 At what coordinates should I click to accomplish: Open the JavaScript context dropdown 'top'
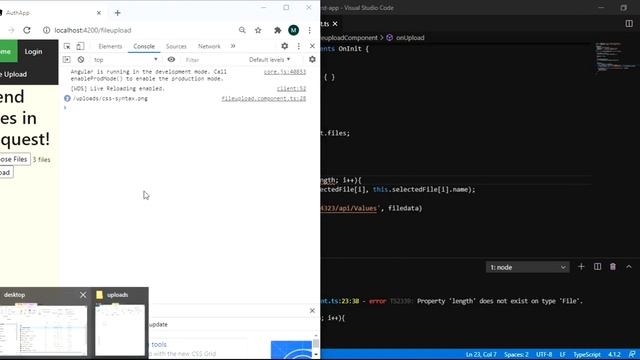[126, 60]
